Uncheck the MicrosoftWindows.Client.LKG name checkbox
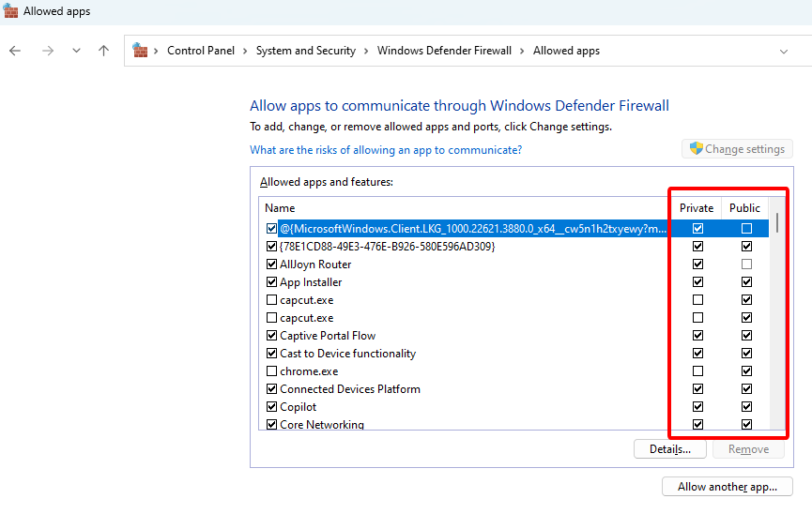Viewport: 812px width, 514px height. point(271,228)
